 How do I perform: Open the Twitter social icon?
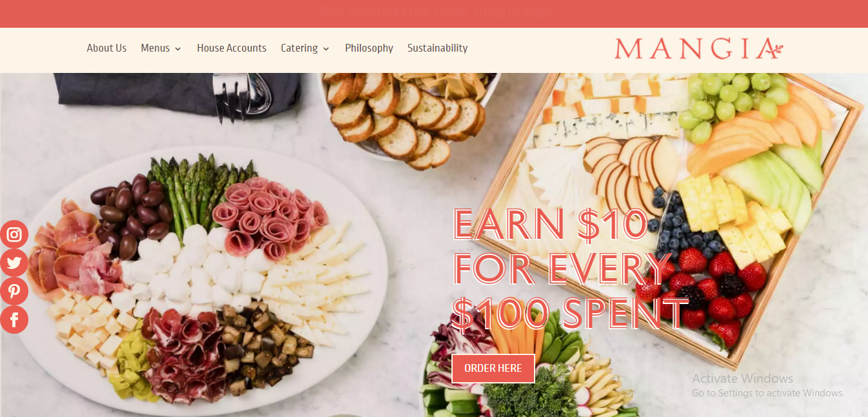pos(14,263)
